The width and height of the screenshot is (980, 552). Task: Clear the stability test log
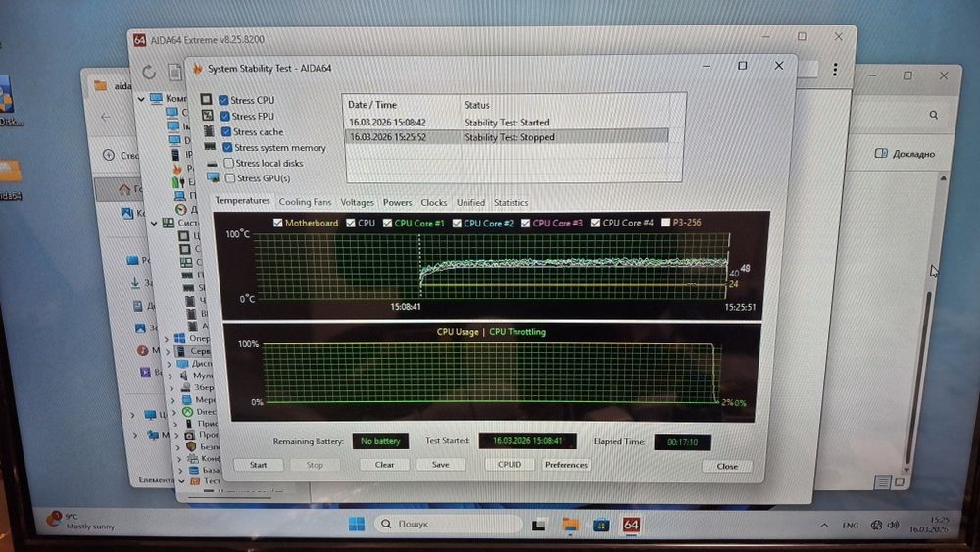coord(384,465)
